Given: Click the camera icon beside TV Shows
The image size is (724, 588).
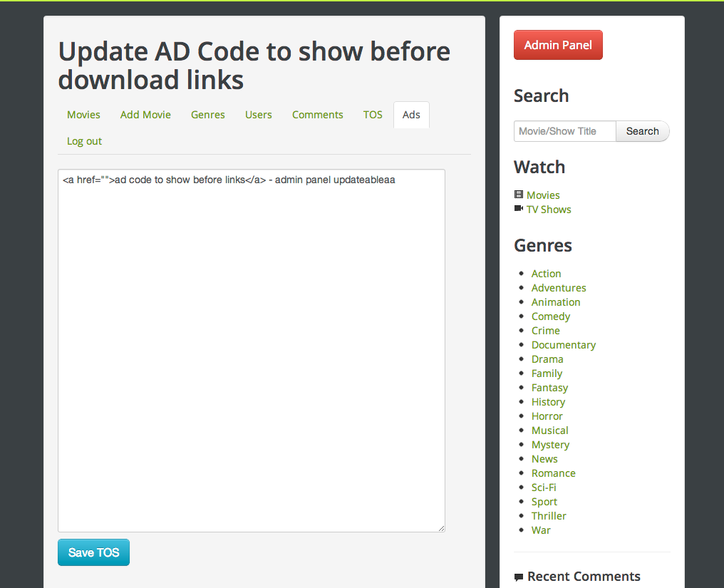Looking at the screenshot, I should tap(518, 209).
